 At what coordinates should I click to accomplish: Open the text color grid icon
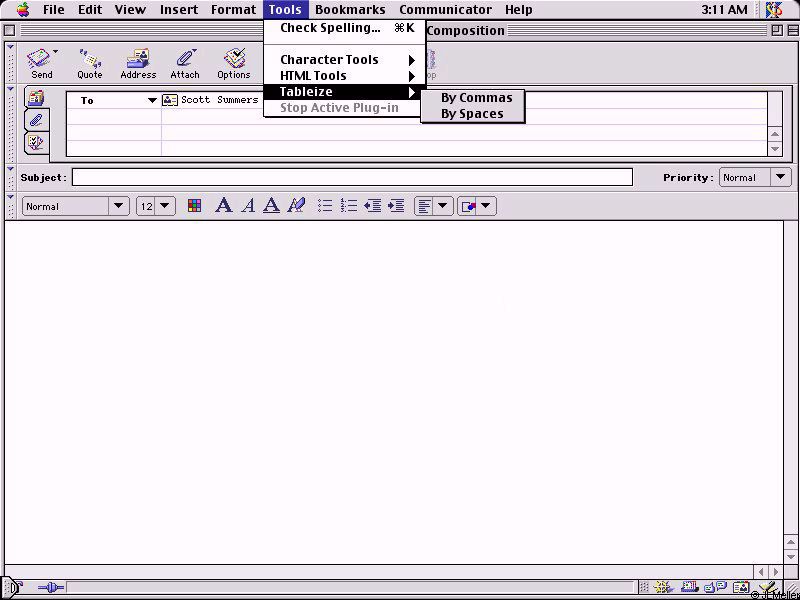tap(194, 206)
